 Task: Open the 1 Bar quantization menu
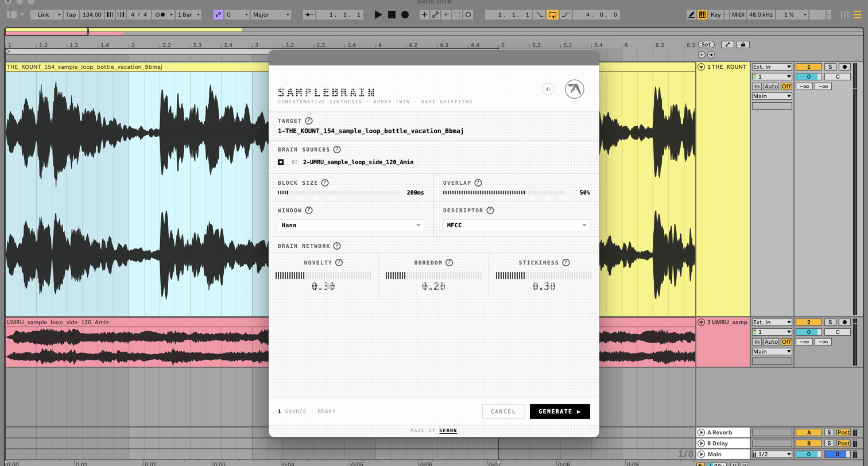click(188, 14)
